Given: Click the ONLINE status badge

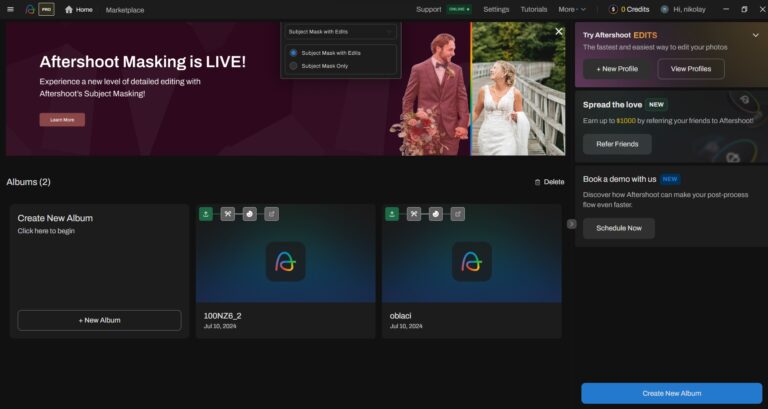Looking at the screenshot, I should point(459,9).
